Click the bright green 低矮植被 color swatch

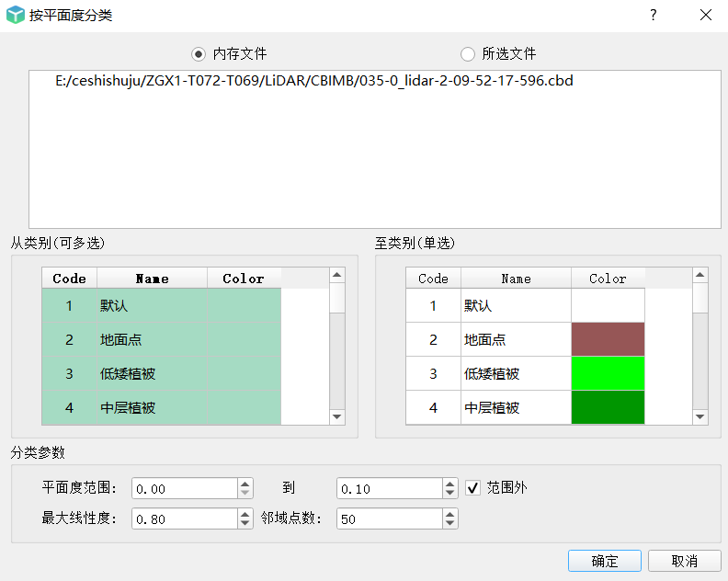tap(608, 373)
